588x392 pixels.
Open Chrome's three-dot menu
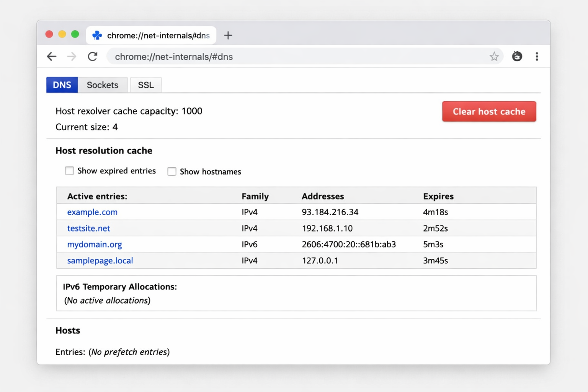click(537, 57)
